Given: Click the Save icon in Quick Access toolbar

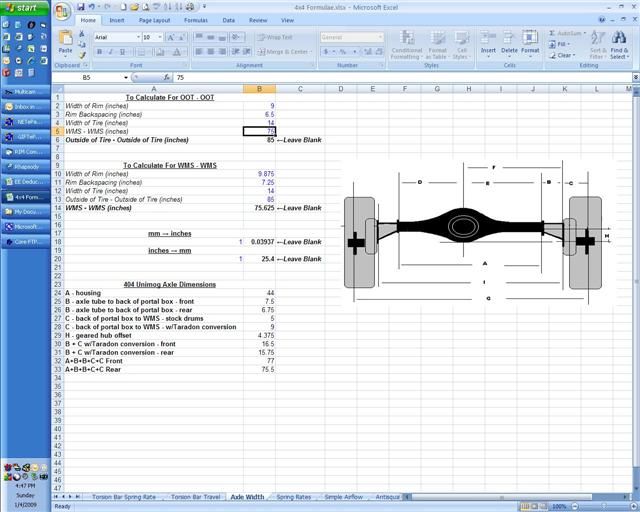Looking at the screenshot, I should point(82,7).
